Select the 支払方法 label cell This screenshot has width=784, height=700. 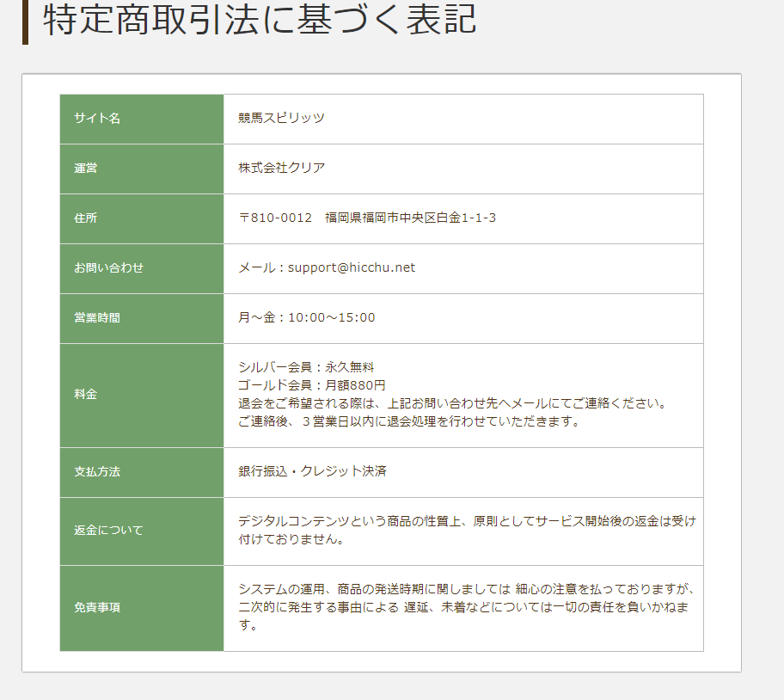pos(142,472)
